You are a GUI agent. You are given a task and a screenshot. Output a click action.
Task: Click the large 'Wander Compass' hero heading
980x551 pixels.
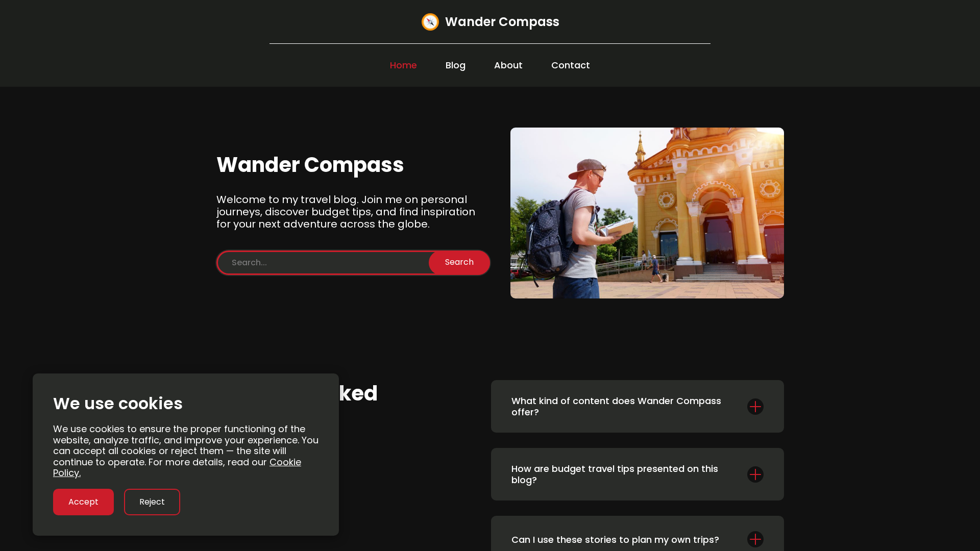pyautogui.click(x=310, y=165)
